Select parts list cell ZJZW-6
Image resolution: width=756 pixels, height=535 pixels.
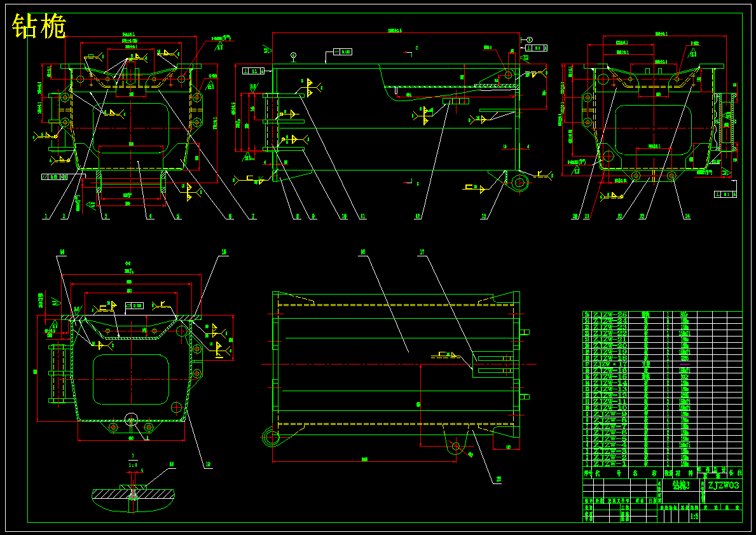point(610,433)
